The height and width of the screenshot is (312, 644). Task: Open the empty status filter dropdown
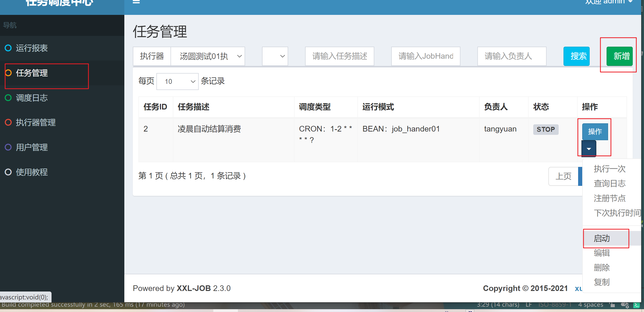point(275,56)
